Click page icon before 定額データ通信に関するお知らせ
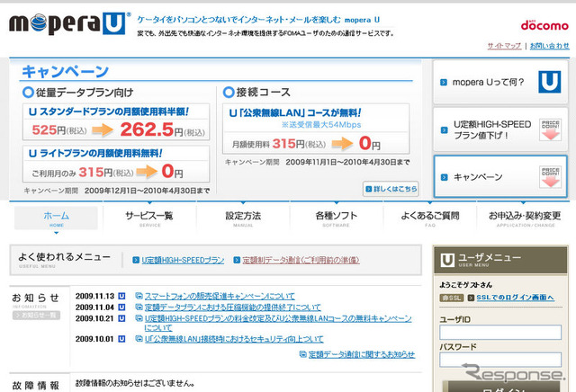Screen dimensions: 576x392 pos(303,354)
